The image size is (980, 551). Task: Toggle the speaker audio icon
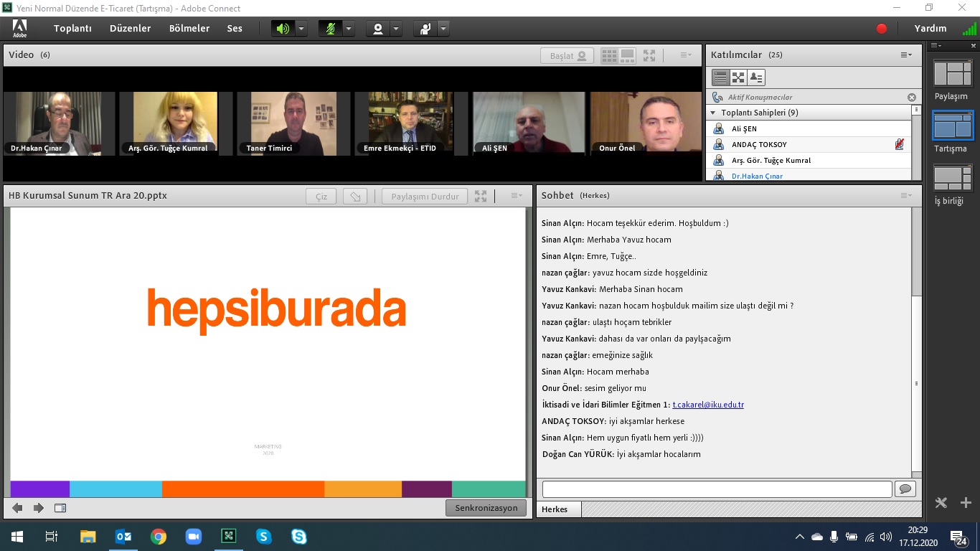coord(283,29)
